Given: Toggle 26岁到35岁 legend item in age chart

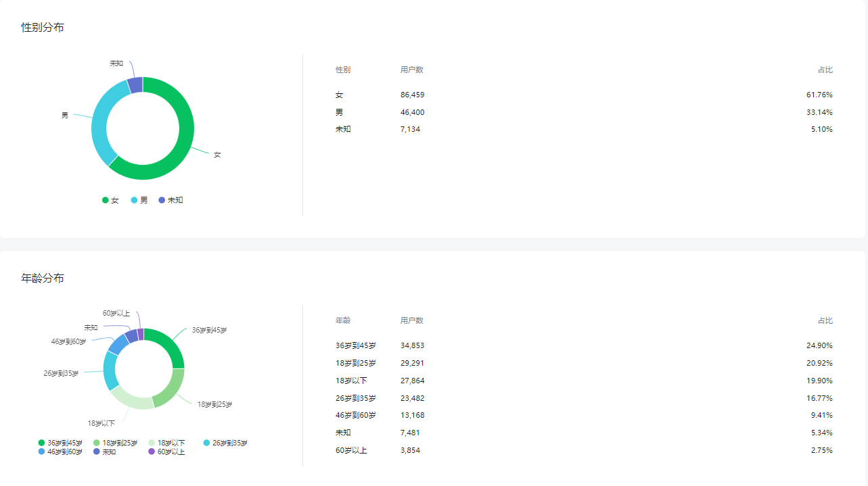Looking at the screenshot, I should point(225,443).
